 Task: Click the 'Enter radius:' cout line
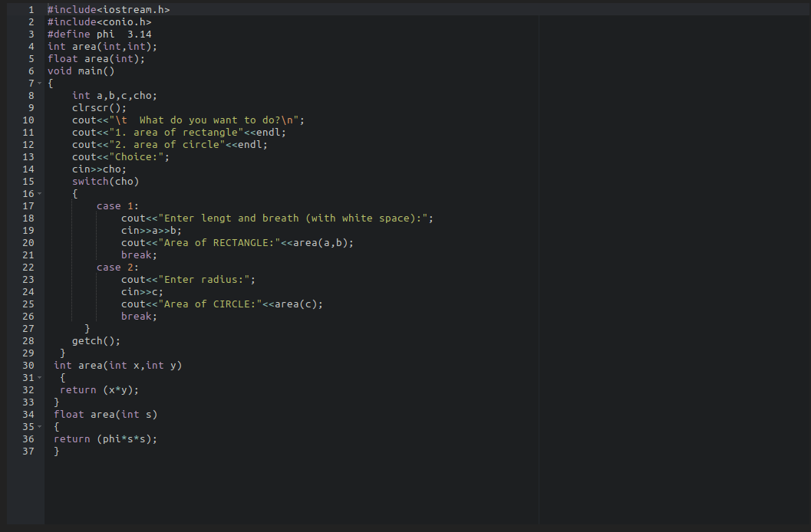point(188,280)
